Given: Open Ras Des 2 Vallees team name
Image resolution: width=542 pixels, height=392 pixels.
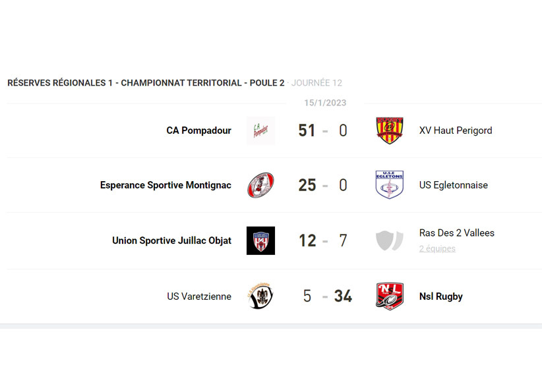Looking at the screenshot, I should (456, 233).
